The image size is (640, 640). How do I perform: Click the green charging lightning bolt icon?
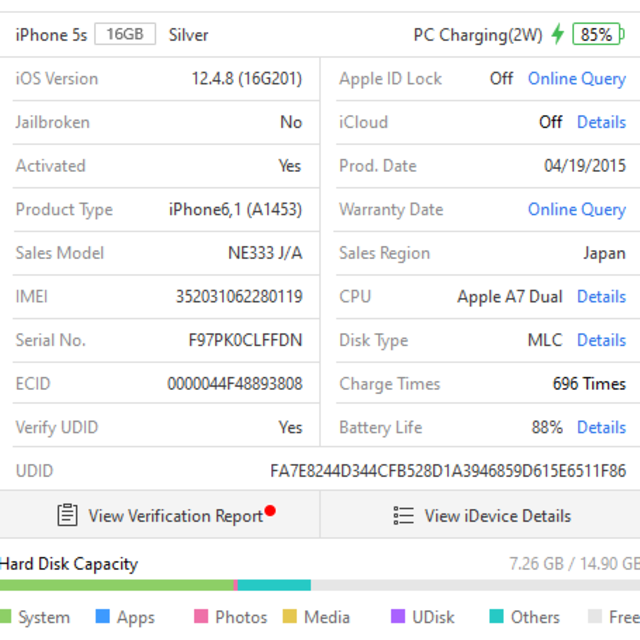click(x=557, y=34)
